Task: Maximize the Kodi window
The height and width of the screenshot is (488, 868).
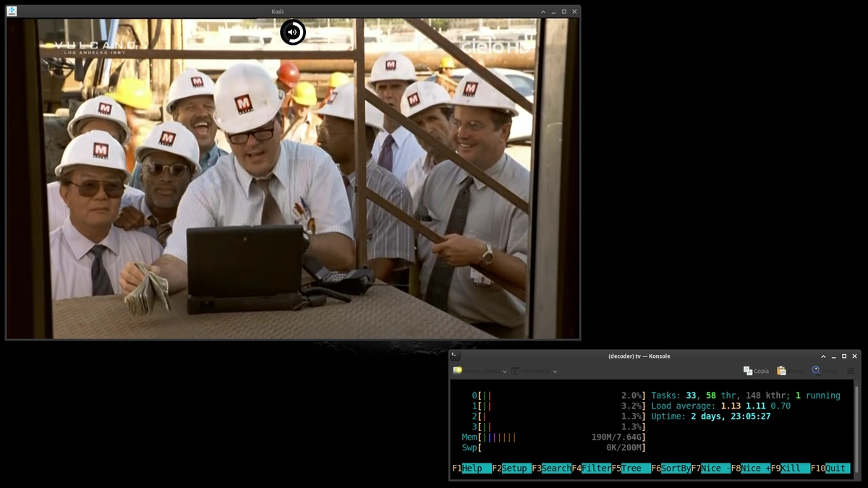Action: click(564, 12)
